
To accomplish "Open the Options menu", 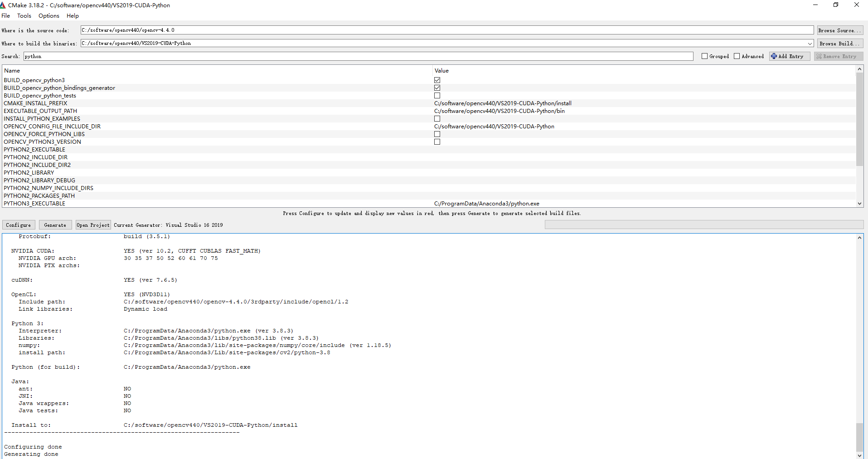I will click(48, 15).
